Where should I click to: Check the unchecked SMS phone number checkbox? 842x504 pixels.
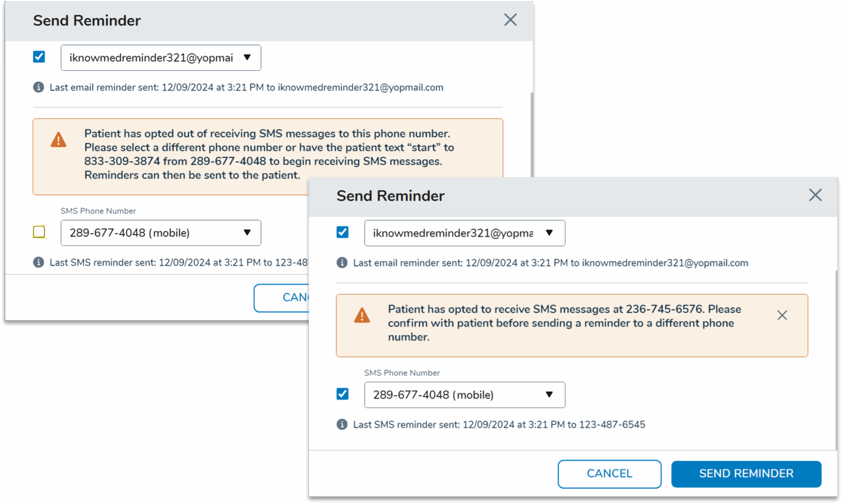[39, 232]
